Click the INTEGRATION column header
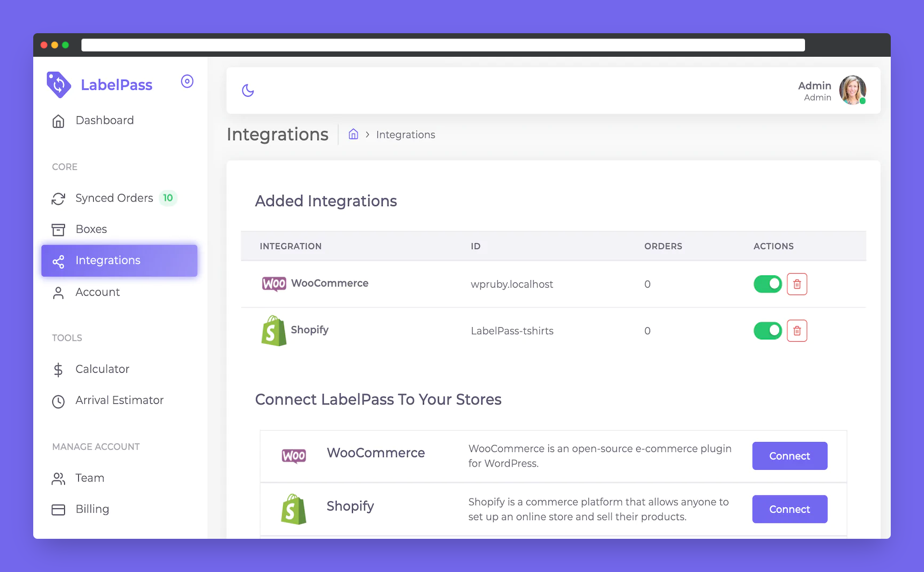Viewport: 924px width, 572px height. coord(290,246)
